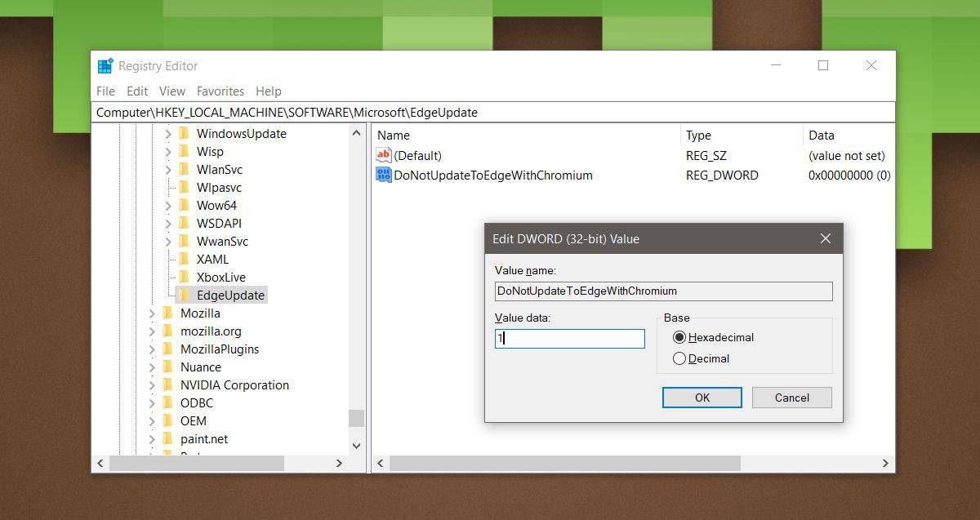Click the values pane scroll-right arrow

point(886,463)
